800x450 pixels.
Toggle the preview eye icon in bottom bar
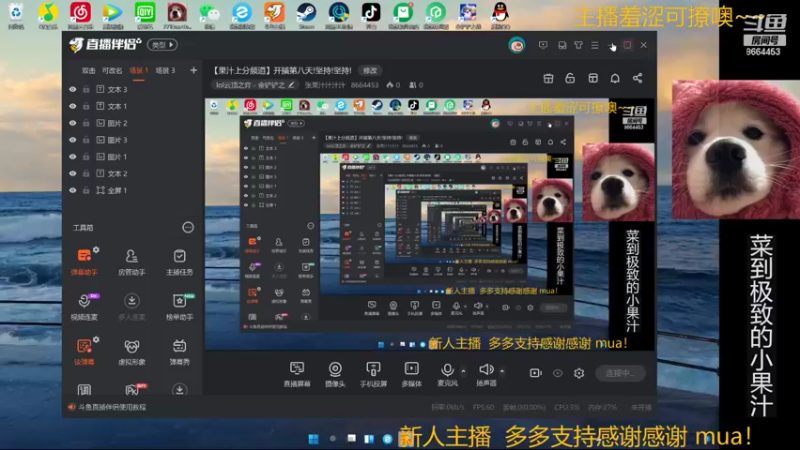coord(557,373)
